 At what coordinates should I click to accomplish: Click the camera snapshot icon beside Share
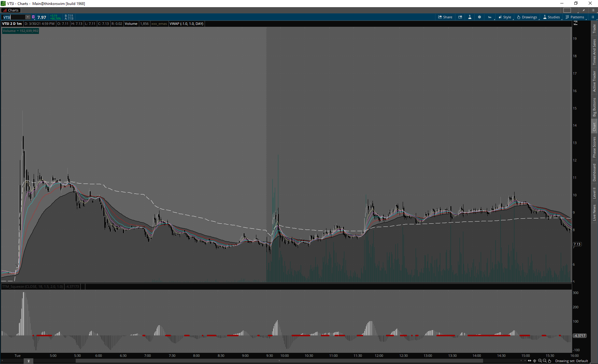[x=460, y=17]
